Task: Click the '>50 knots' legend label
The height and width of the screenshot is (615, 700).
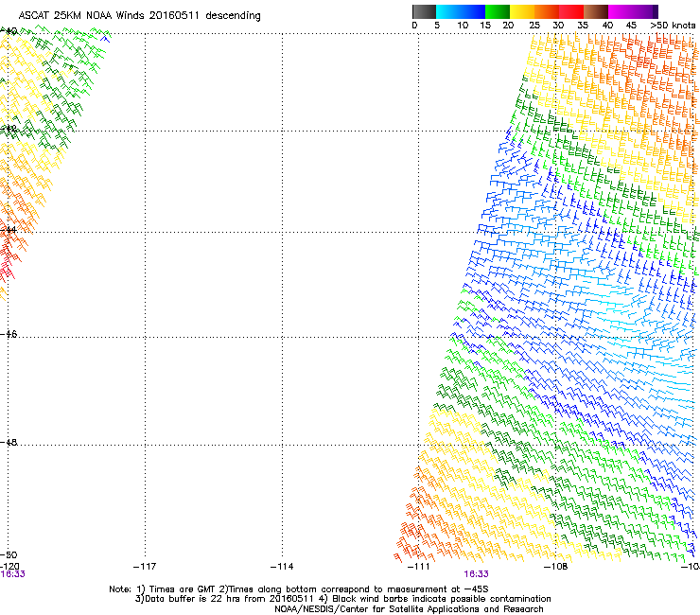Action: coord(673,26)
